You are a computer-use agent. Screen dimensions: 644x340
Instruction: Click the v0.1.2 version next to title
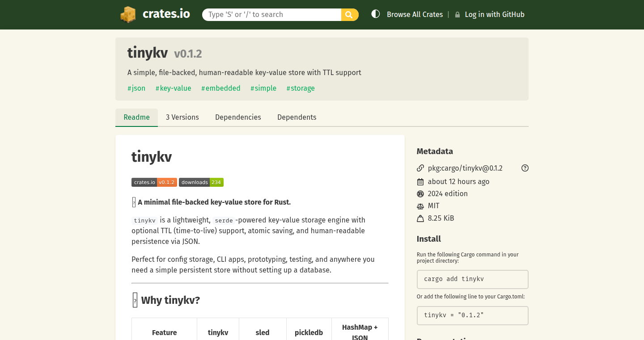pos(188,54)
